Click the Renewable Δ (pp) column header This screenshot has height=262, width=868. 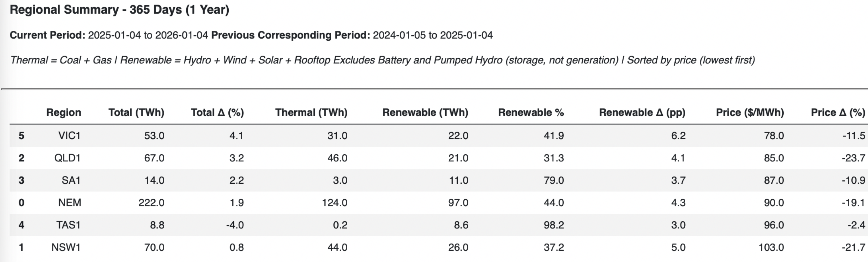(x=642, y=112)
